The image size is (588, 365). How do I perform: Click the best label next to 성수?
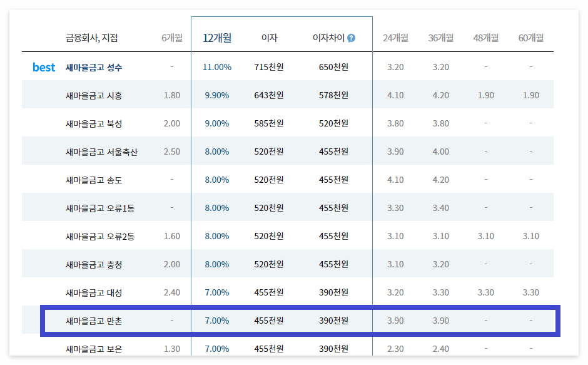coord(44,67)
